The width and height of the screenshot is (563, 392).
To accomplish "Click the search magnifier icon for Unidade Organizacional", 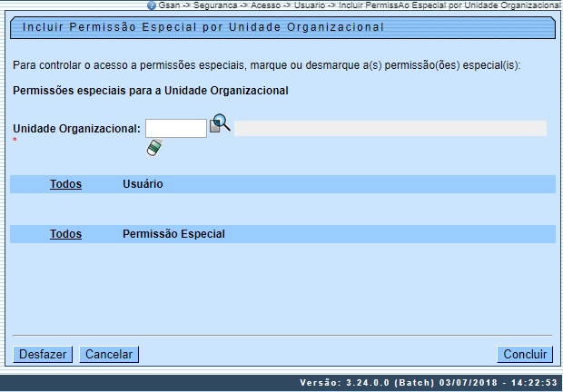I will [x=221, y=124].
